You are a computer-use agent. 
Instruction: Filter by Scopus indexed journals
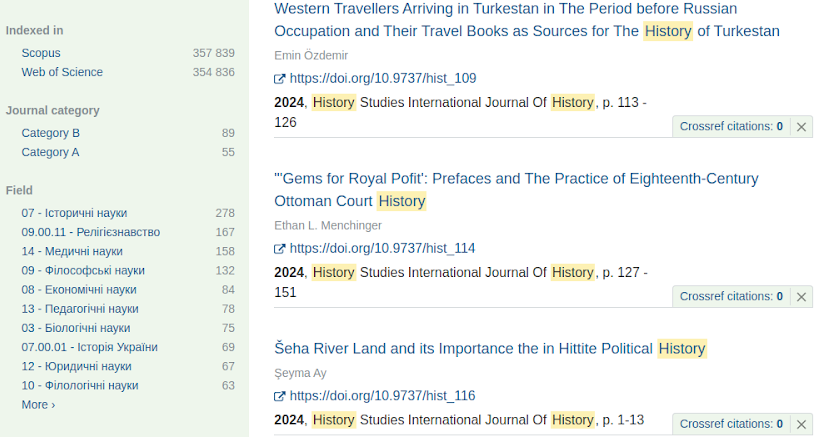point(41,53)
